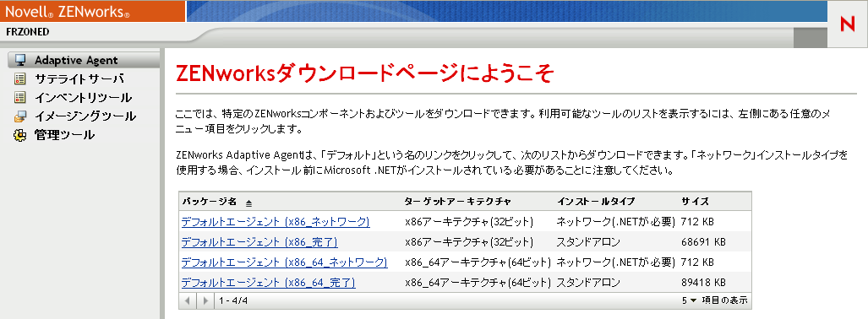Image resolution: width=868 pixels, height=319 pixels.
Task: Click ネットワーク(.NETが必要) in the x86_ネットワーク row
Action: pyautogui.click(x=615, y=222)
